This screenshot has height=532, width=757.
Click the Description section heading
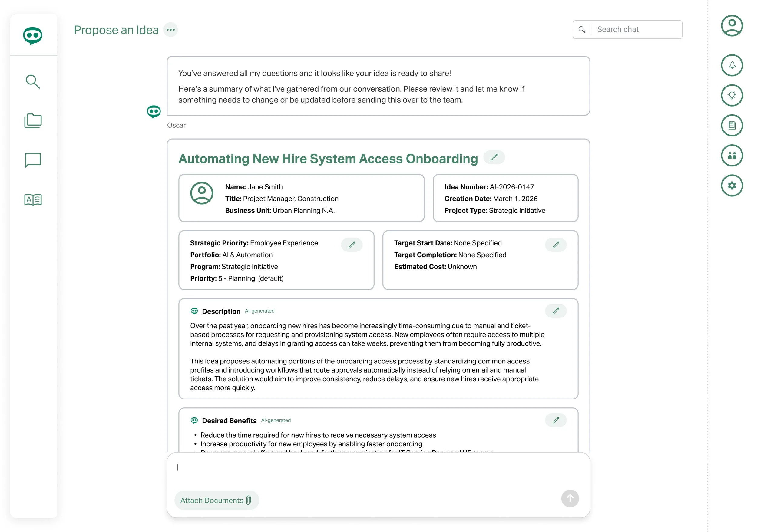point(221,311)
